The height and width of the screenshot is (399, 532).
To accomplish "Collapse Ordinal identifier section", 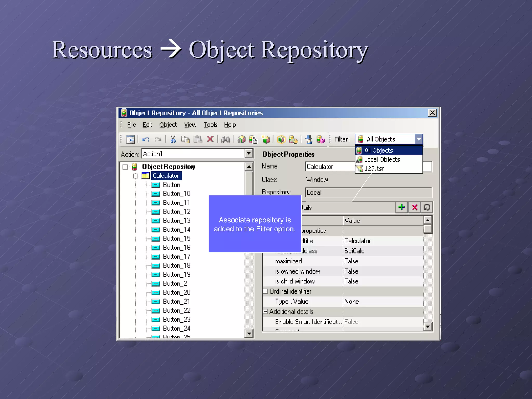I will coord(265,291).
